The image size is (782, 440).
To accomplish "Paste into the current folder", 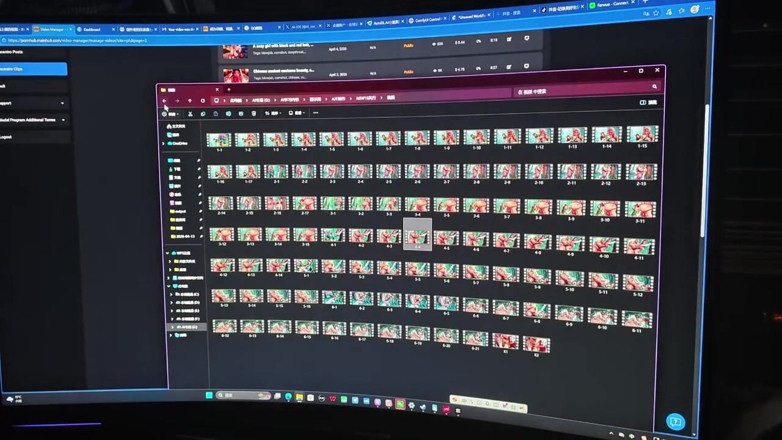I will pyautogui.click(x=215, y=114).
